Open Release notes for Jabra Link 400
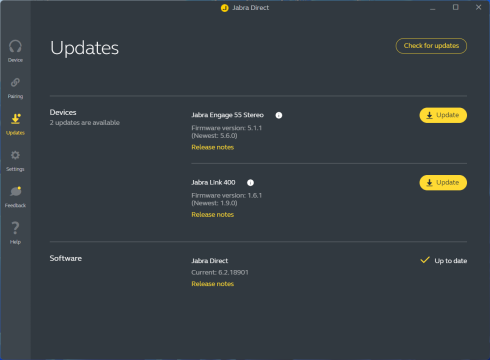The width and height of the screenshot is (490, 360). point(213,215)
